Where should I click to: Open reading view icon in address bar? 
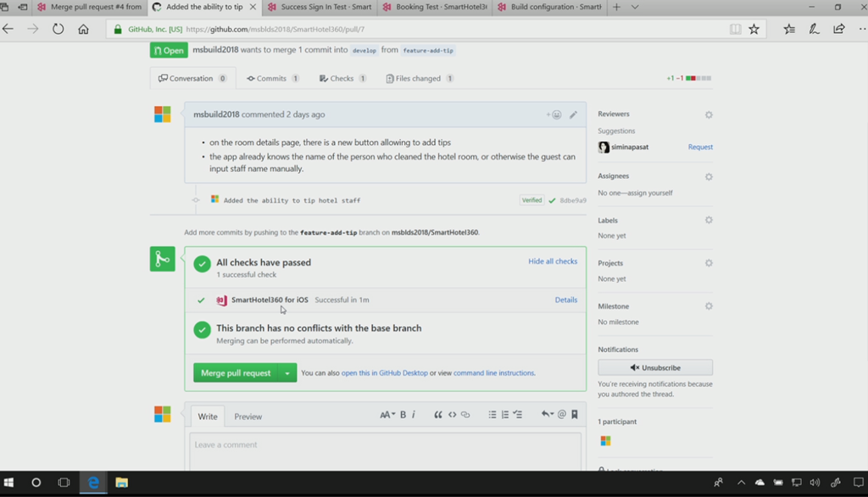click(x=735, y=30)
